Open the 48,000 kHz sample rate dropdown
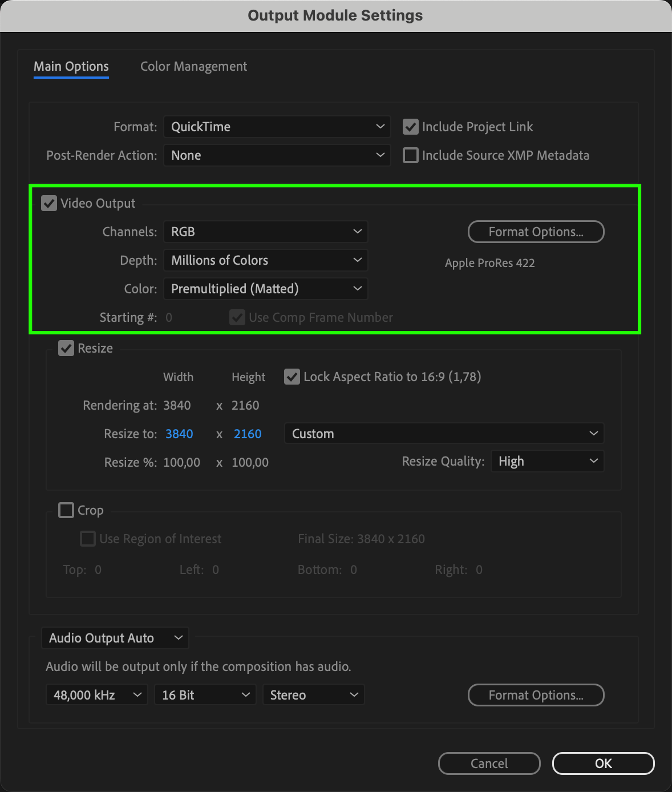 click(x=96, y=695)
